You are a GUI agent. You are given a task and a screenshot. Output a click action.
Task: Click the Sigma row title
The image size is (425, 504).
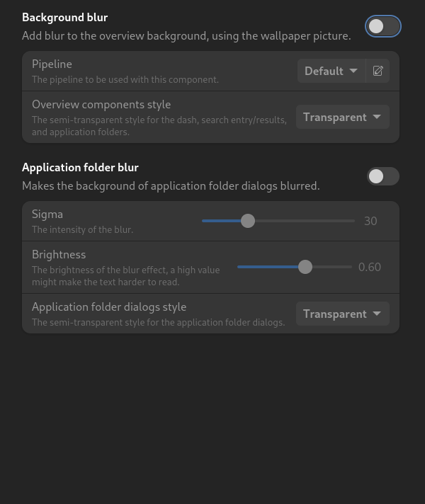tap(47, 214)
